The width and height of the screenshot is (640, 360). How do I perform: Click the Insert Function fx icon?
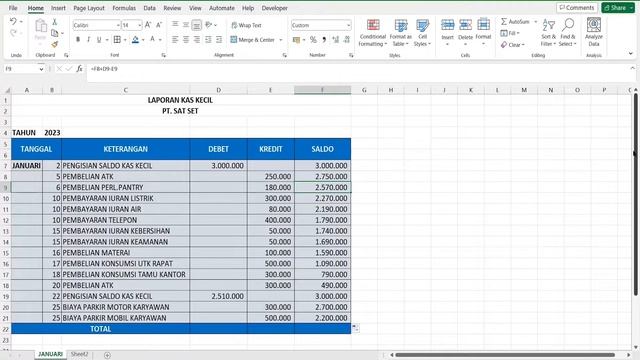coord(80,69)
